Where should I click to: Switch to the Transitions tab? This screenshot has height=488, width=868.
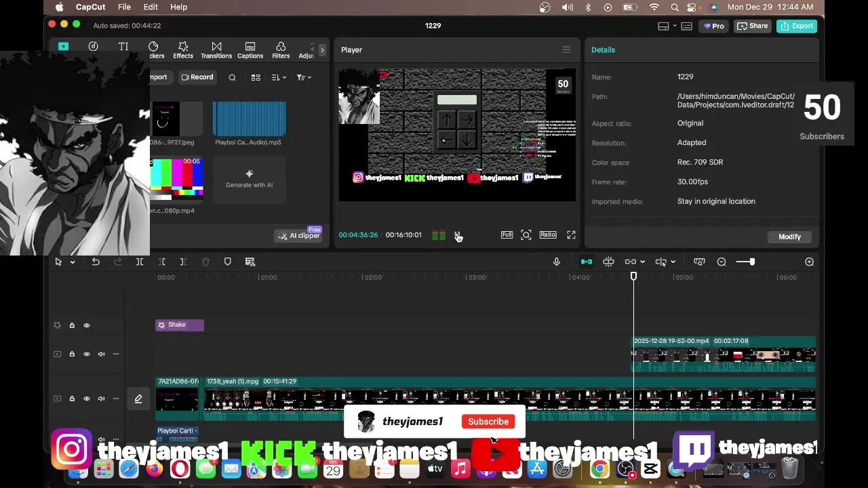point(216,50)
